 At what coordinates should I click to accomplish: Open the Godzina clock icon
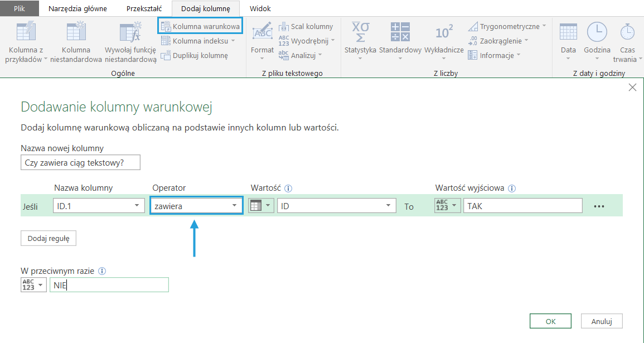[597, 32]
